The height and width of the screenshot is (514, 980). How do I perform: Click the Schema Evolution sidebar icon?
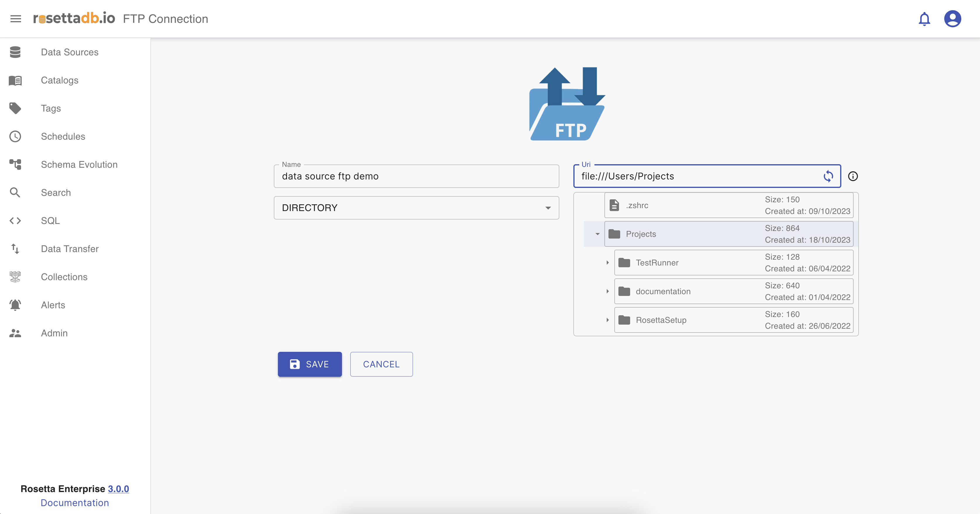15,165
